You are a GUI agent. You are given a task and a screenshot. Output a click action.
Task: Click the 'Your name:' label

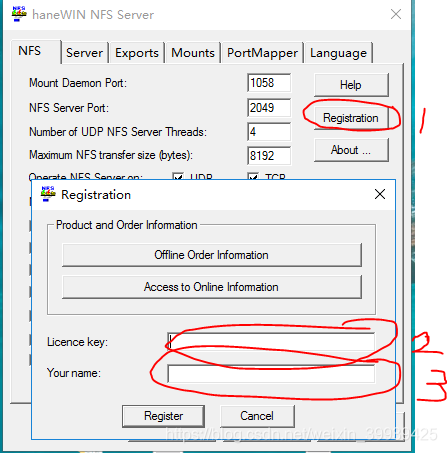click(x=74, y=373)
